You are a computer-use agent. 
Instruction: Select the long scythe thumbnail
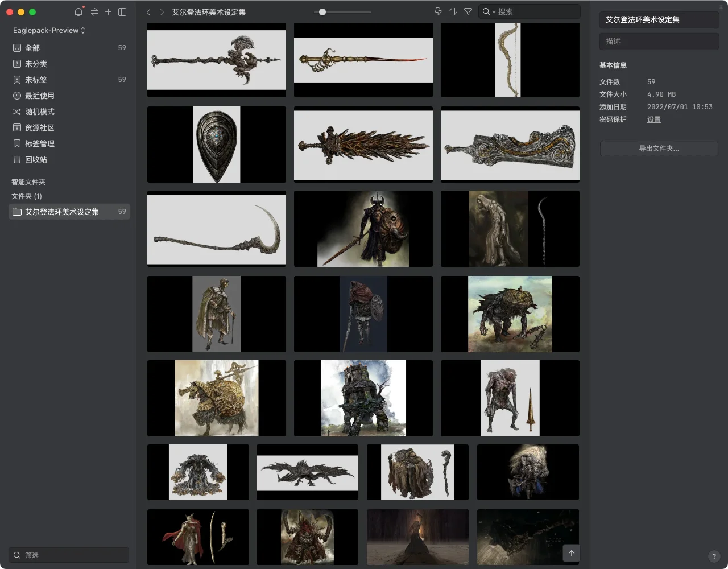pos(217,229)
